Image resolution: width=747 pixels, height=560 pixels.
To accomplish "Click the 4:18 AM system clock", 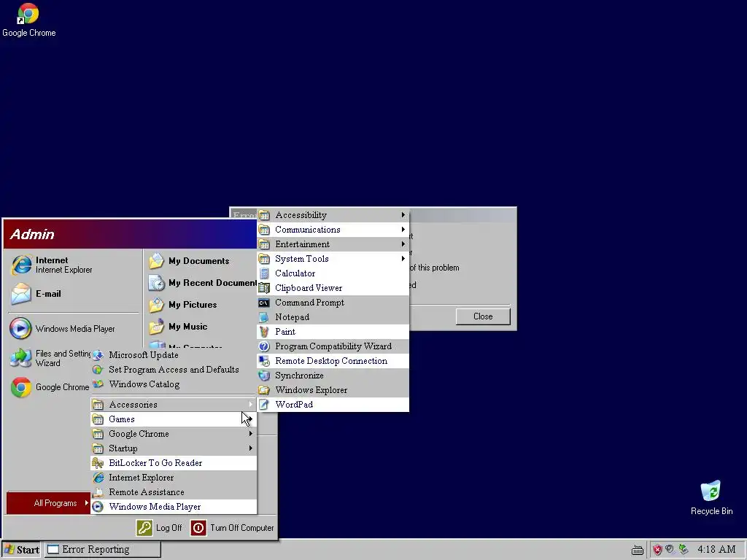I will (716, 549).
